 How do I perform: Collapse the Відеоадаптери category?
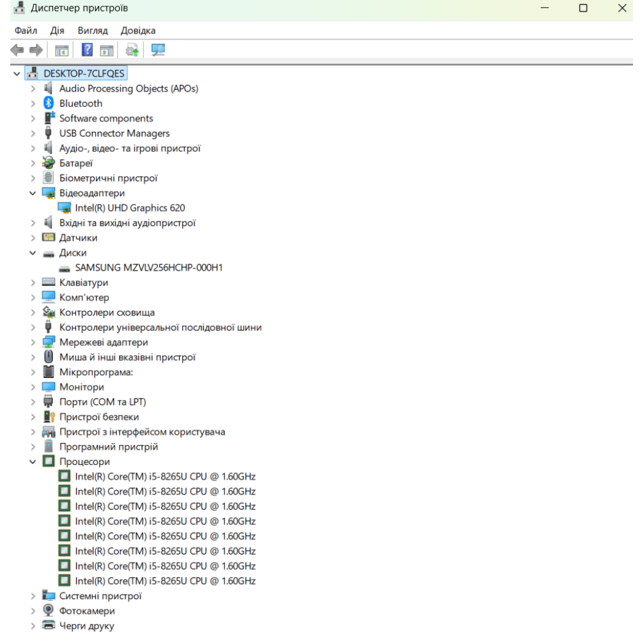[x=33, y=193]
